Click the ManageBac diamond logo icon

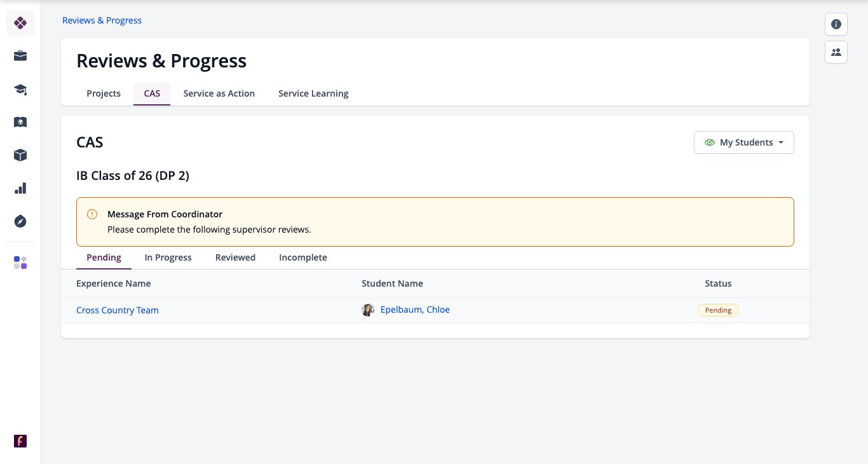pyautogui.click(x=20, y=23)
